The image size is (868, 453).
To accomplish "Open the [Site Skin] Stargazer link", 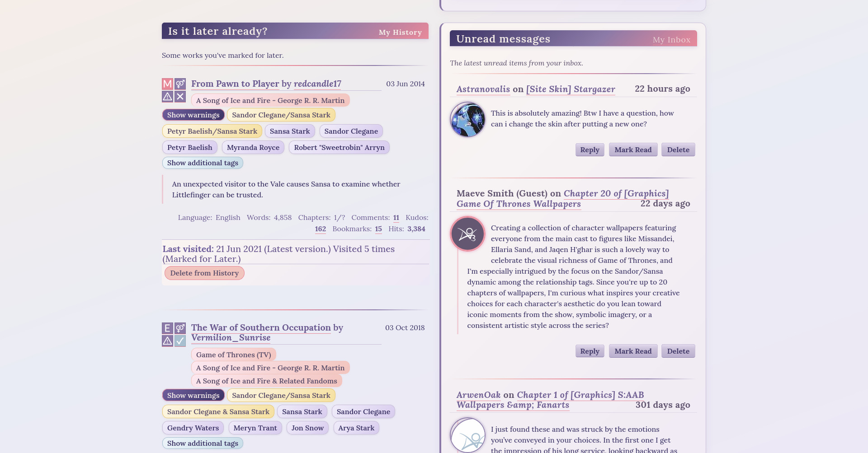I will 571,89.
